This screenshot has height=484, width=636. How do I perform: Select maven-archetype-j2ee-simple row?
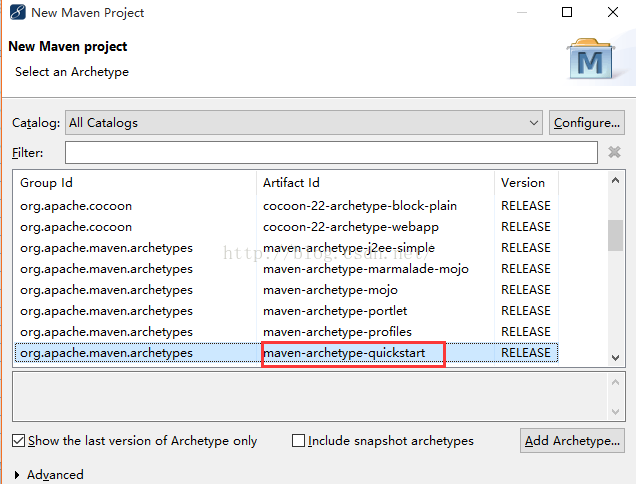(x=286, y=248)
